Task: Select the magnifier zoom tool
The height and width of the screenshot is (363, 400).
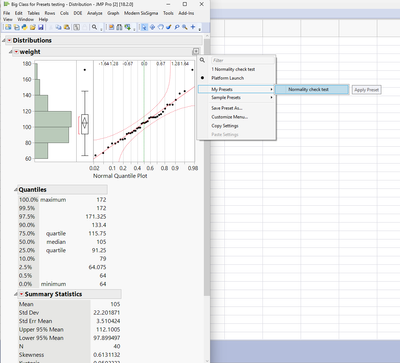Action: click(x=185, y=27)
